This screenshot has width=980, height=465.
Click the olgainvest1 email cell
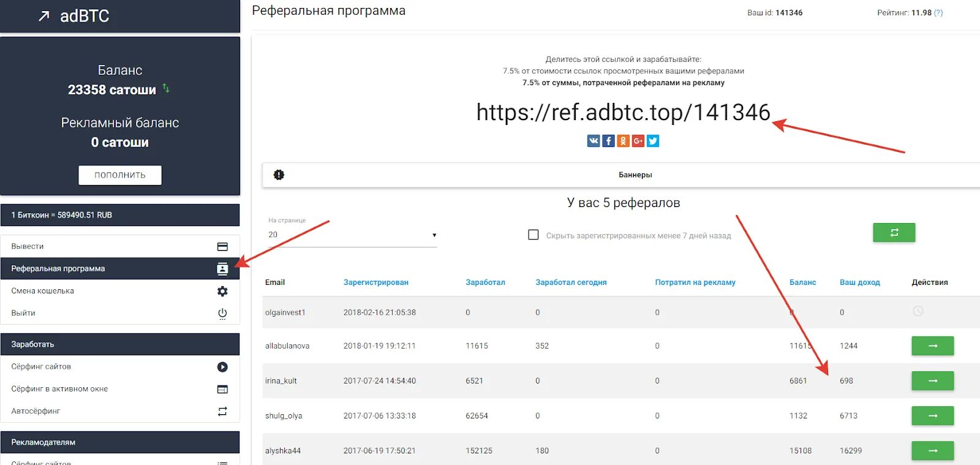pos(285,312)
